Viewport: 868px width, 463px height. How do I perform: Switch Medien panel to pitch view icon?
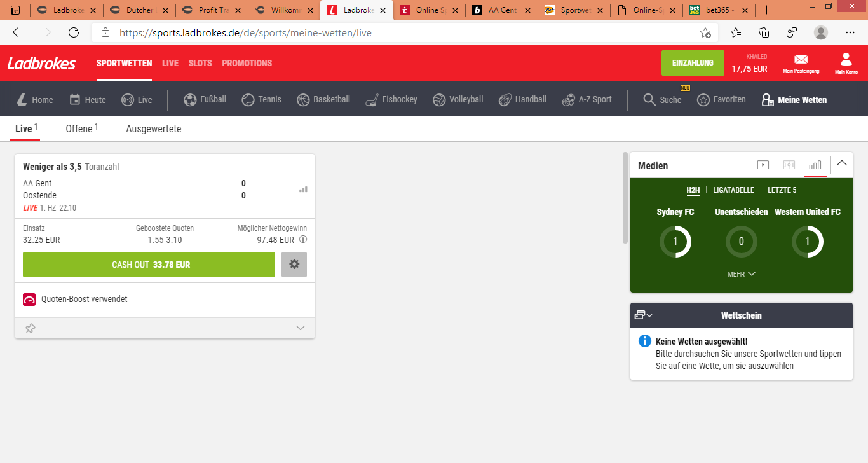(789, 165)
